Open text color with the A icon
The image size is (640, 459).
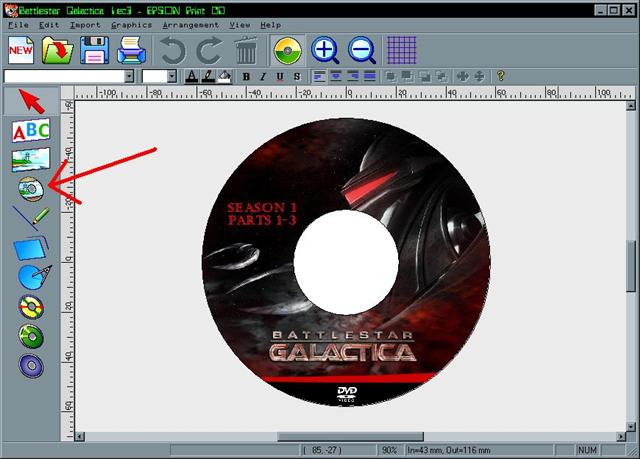pyautogui.click(x=191, y=76)
